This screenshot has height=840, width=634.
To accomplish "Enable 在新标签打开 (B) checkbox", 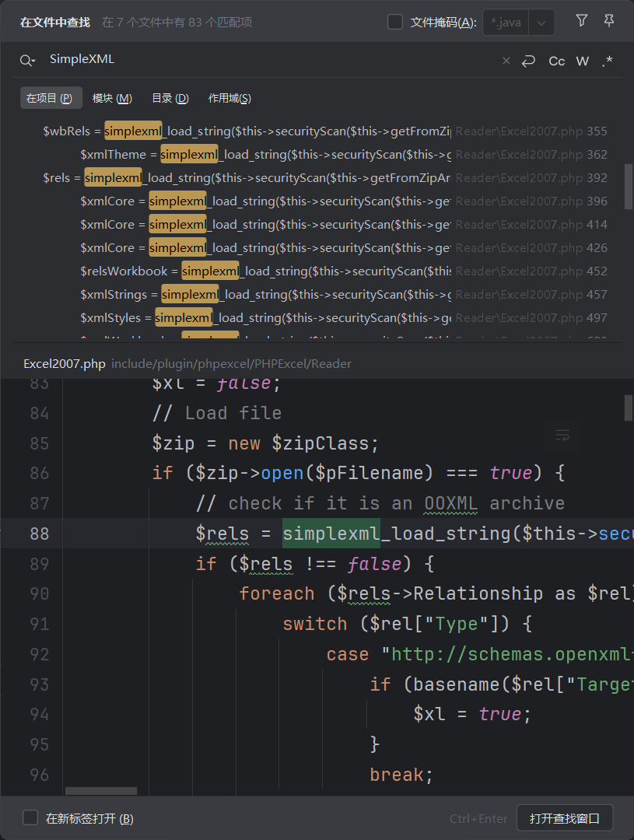I will (x=30, y=818).
